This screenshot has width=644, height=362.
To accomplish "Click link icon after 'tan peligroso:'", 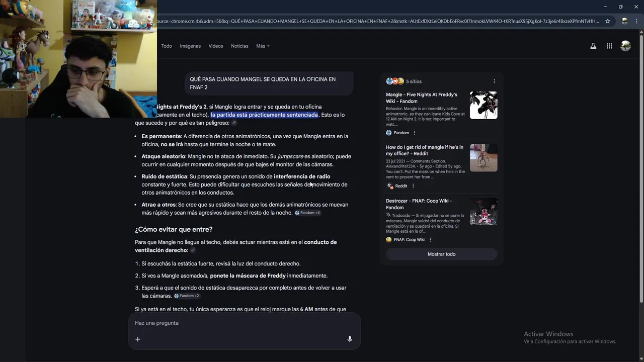I will coord(234,123).
